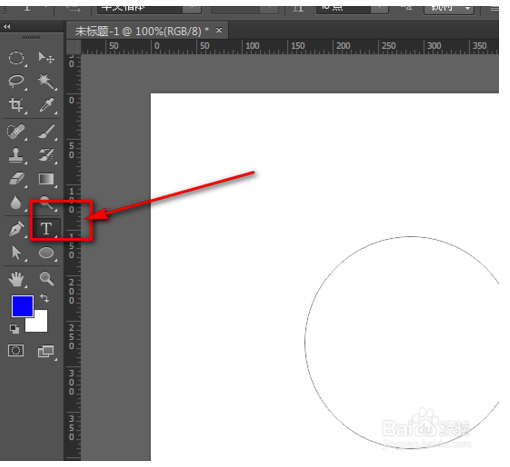Select the Pen tool
This screenshot has height=467, width=510.
pyautogui.click(x=16, y=229)
